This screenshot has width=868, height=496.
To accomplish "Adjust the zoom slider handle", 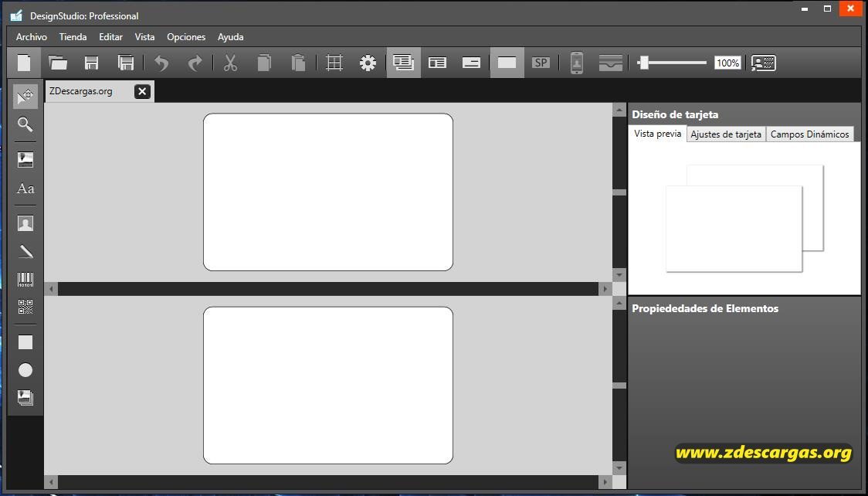I will (643, 62).
